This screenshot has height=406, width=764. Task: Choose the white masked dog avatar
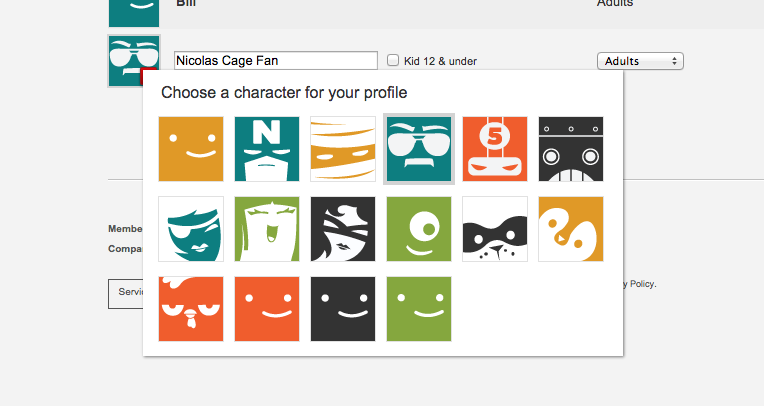point(495,229)
